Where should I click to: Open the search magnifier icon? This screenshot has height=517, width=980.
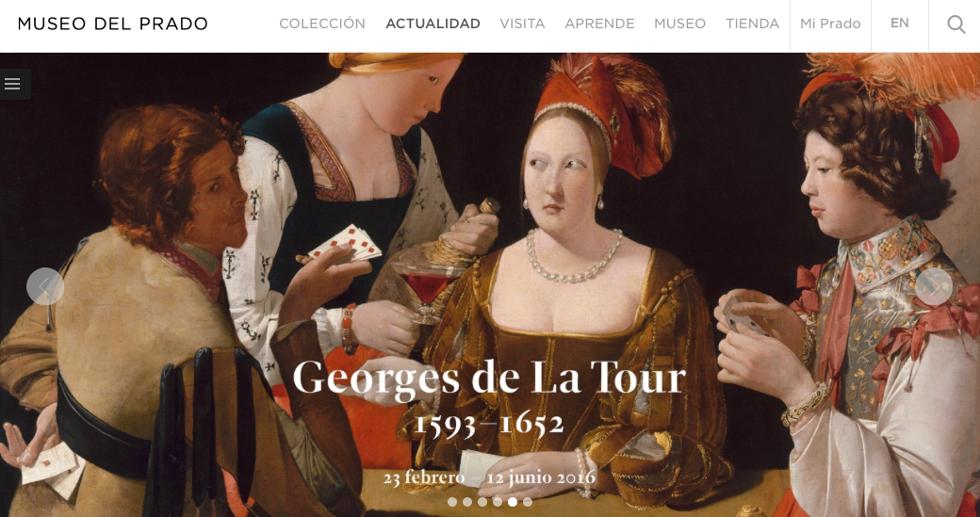point(955,24)
